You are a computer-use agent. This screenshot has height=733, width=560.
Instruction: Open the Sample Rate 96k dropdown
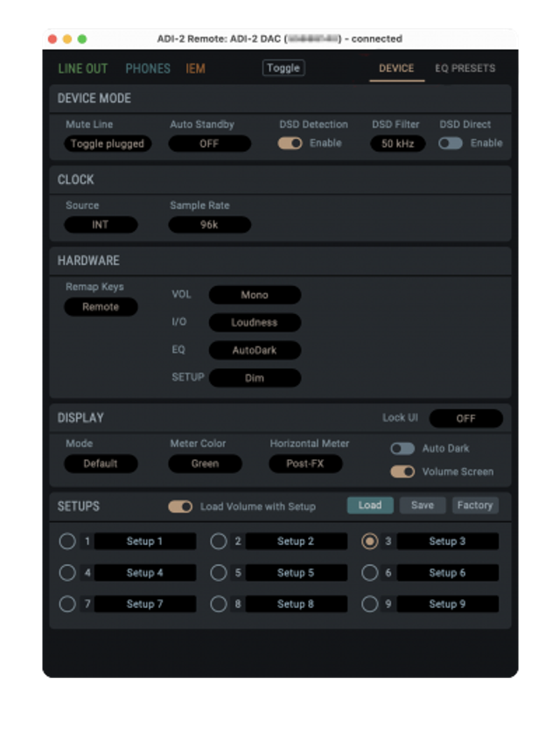click(x=209, y=225)
